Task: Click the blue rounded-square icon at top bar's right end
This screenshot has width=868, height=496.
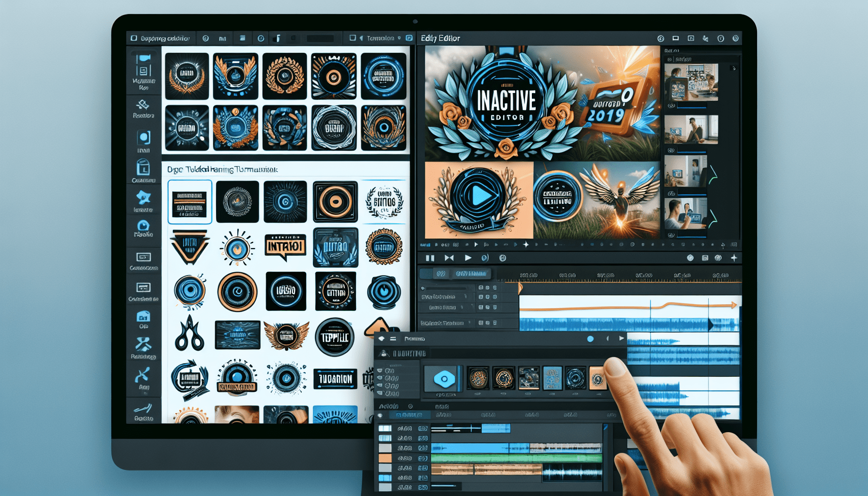Action: point(409,38)
